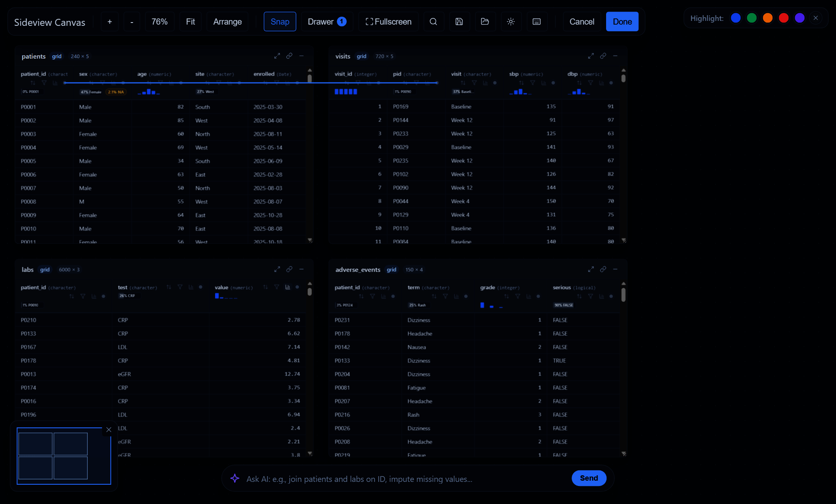Screen dimensions: 836x504
Task: Select the orange highlight color
Action: point(768,18)
